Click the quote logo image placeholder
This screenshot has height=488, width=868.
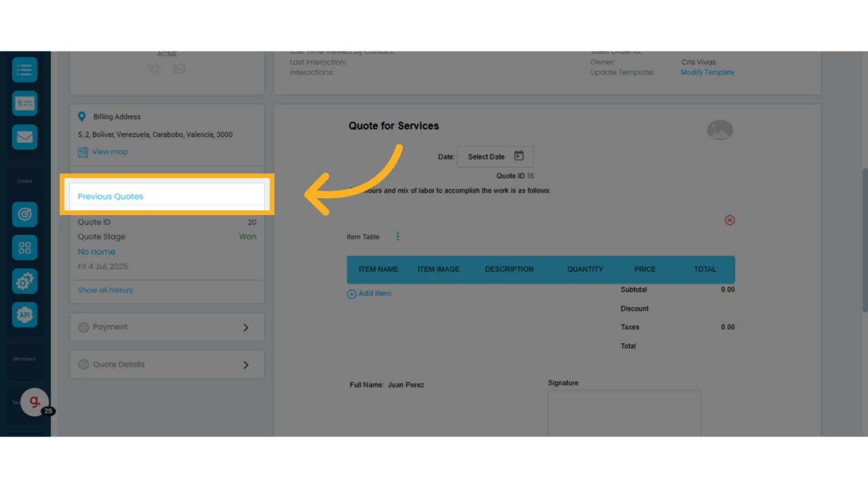[x=720, y=130]
